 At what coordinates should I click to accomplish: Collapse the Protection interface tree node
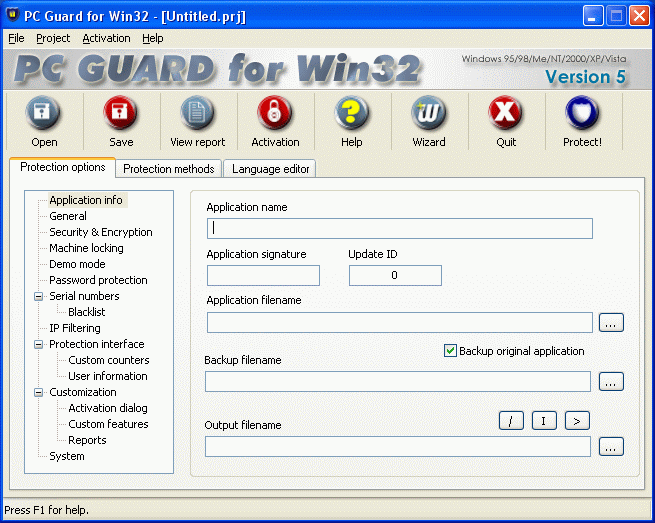(39, 344)
